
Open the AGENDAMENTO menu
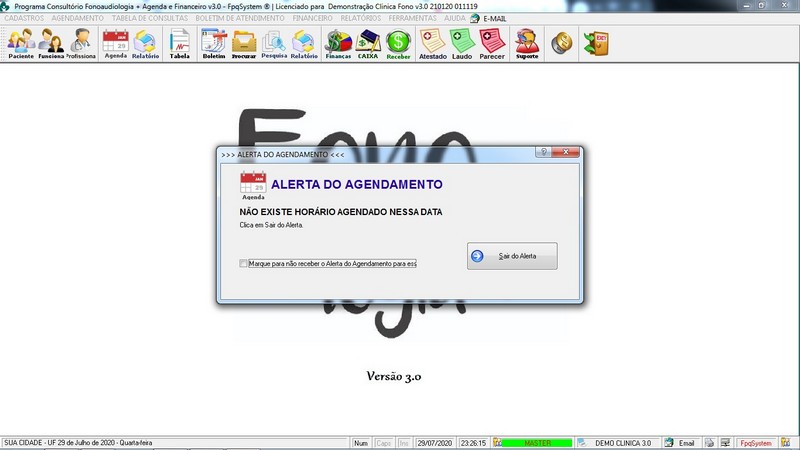click(x=78, y=18)
